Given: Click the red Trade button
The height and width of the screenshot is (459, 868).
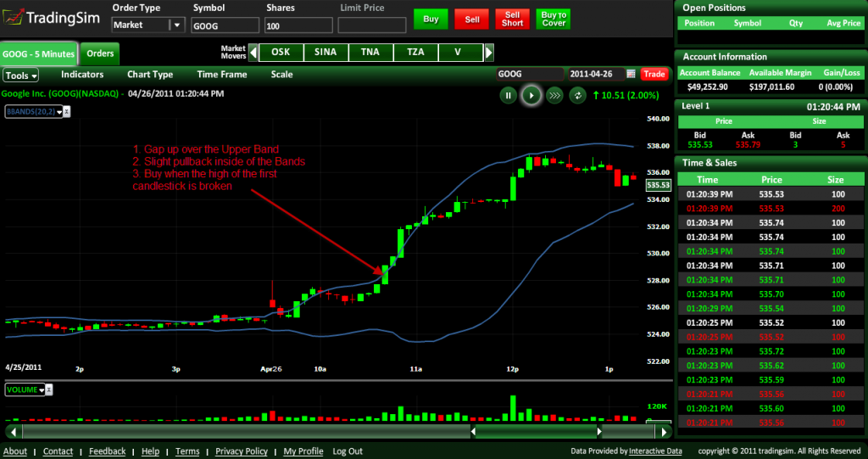Looking at the screenshot, I should (x=654, y=74).
